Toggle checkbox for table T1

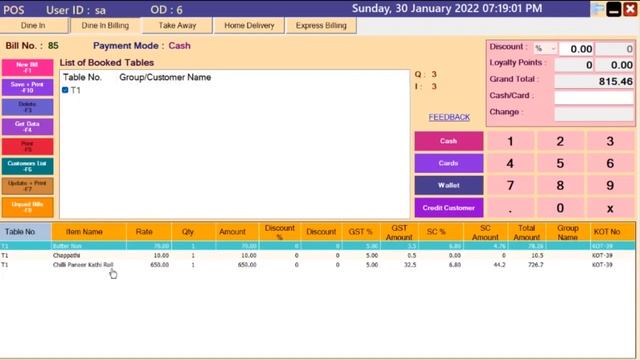click(65, 90)
